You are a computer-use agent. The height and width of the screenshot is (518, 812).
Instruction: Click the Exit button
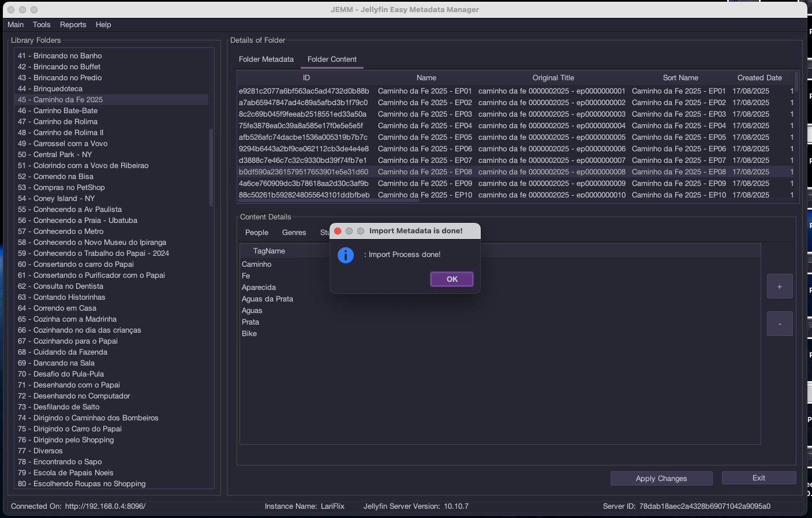coord(758,478)
